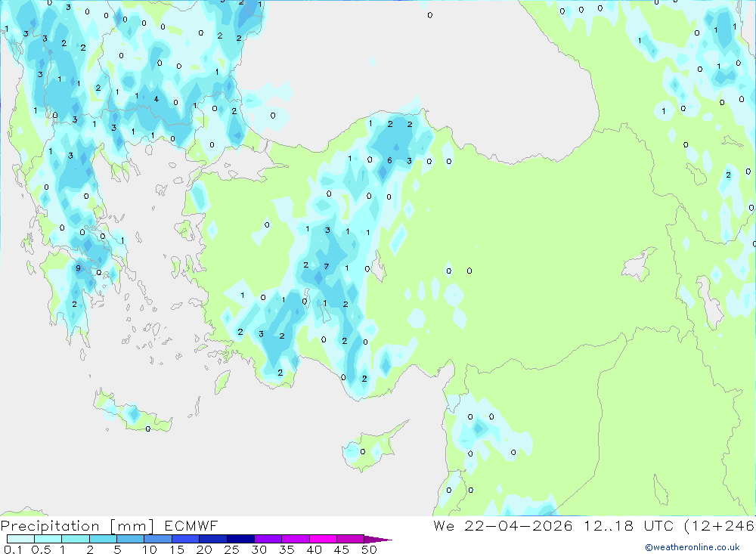This screenshot has width=756, height=554.
Task: Click the legend scale label '40'
Action: [314, 549]
